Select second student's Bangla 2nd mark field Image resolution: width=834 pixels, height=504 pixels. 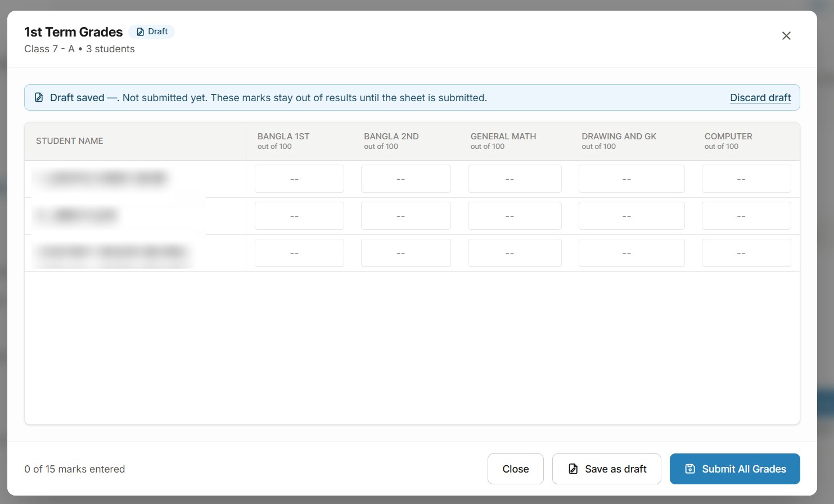(x=406, y=216)
